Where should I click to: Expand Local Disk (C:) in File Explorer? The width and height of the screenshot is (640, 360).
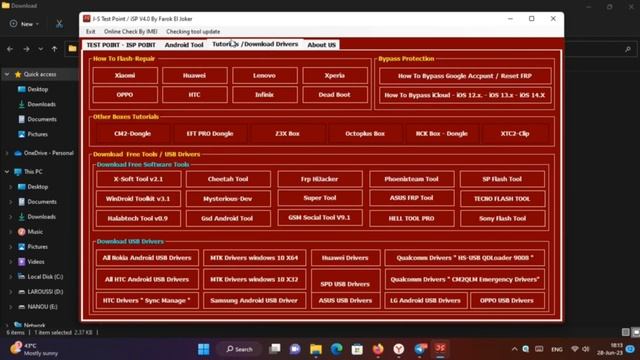pyautogui.click(x=11, y=277)
